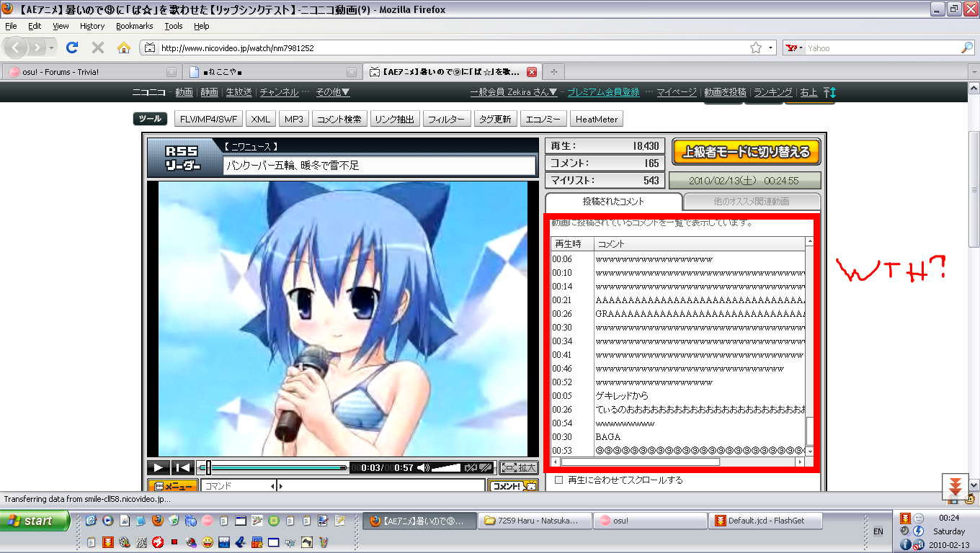This screenshot has width=980, height=553.
Task: Click the XML tool button
Action: point(260,119)
